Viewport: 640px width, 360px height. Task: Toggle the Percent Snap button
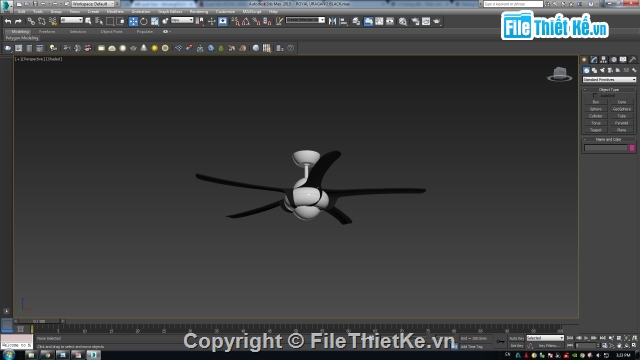(256, 21)
